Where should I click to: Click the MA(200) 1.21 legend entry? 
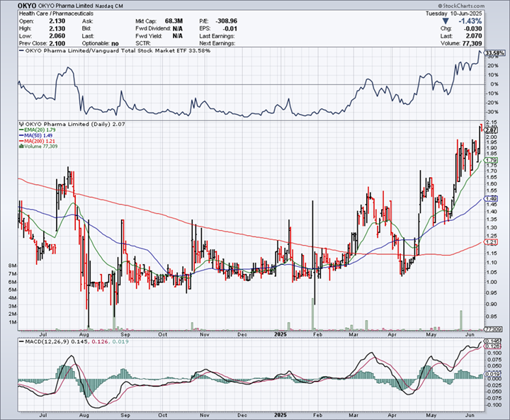37,141
